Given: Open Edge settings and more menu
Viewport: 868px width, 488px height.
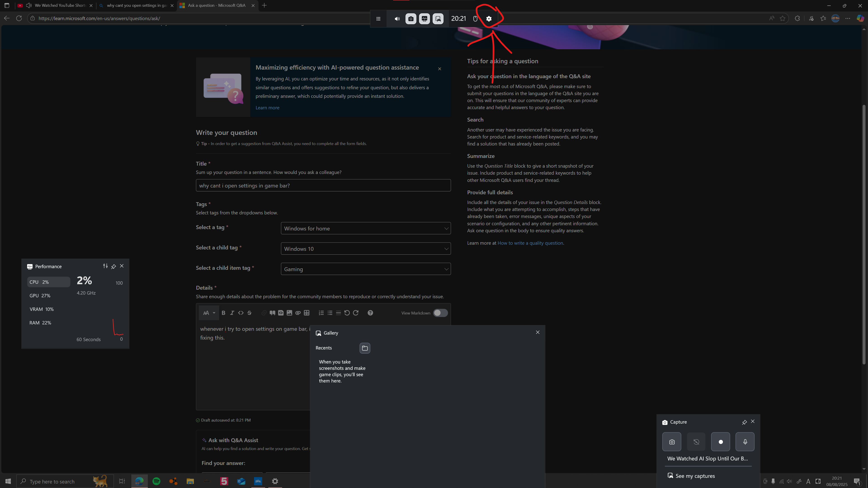Looking at the screenshot, I should coord(847,19).
